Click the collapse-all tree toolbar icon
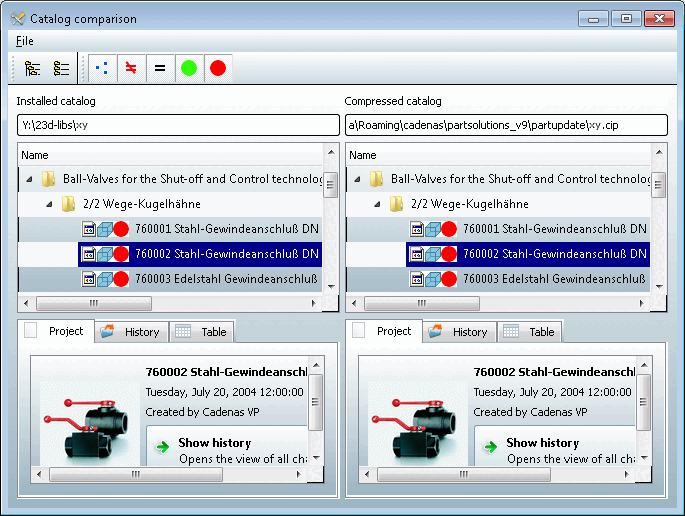Screen dimensions: 685x516 (x=61, y=69)
